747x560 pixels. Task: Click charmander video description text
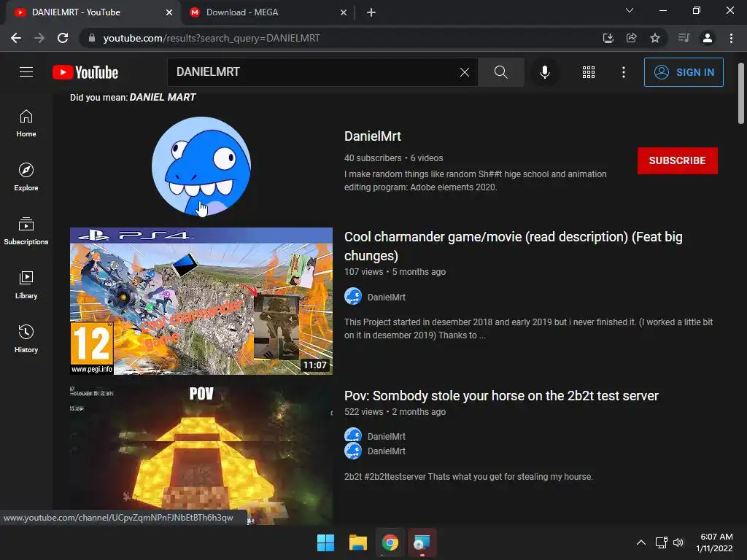(528, 329)
